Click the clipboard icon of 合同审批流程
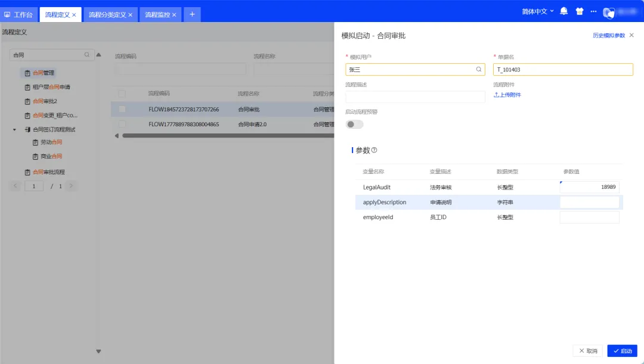The height and width of the screenshot is (364, 644). coord(27,172)
